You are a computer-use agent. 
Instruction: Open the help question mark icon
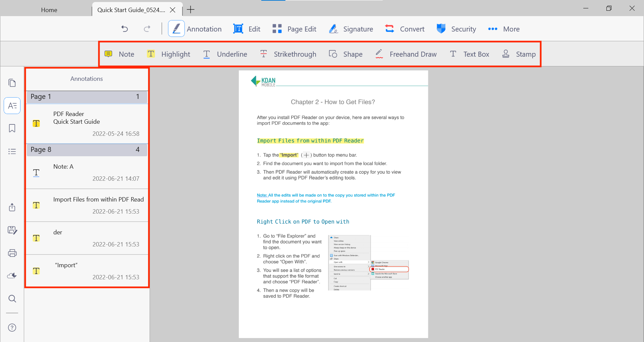[x=12, y=328]
